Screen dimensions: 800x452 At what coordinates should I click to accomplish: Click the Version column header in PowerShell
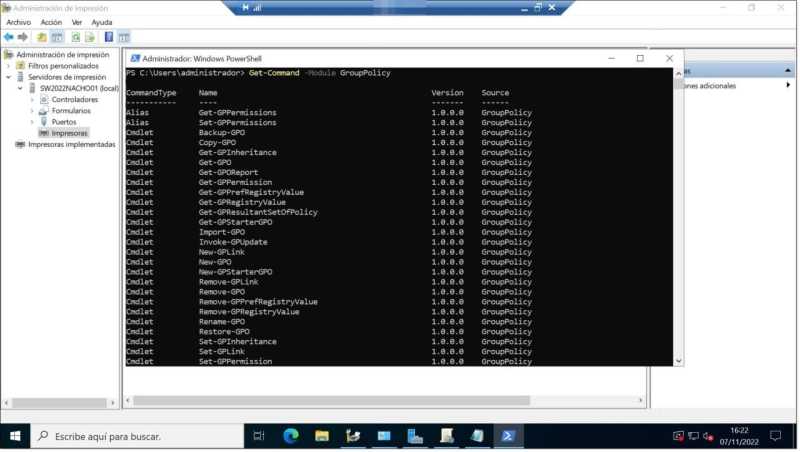click(x=447, y=93)
